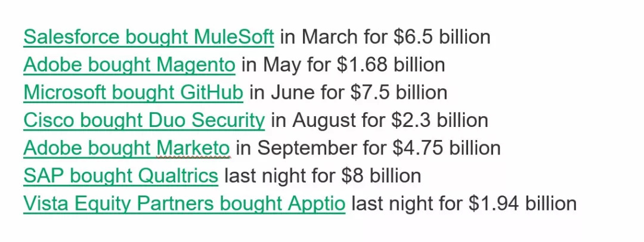Click the "Adobe bought Magento" link
This screenshot has height=242, width=644.
[129, 64]
